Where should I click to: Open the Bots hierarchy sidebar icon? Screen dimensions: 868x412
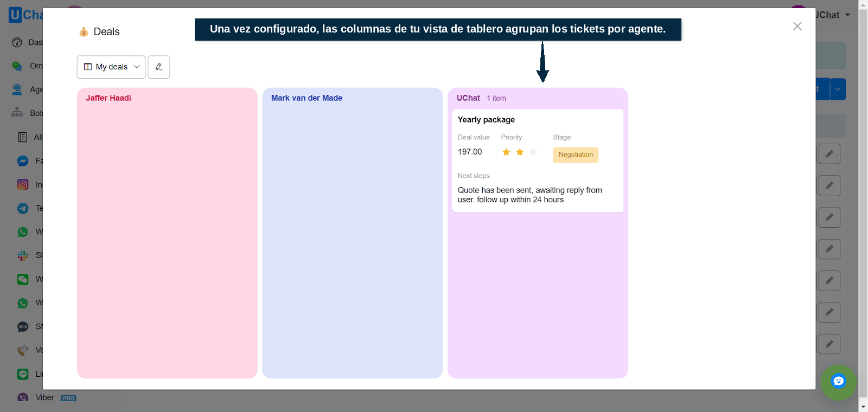[x=17, y=113]
